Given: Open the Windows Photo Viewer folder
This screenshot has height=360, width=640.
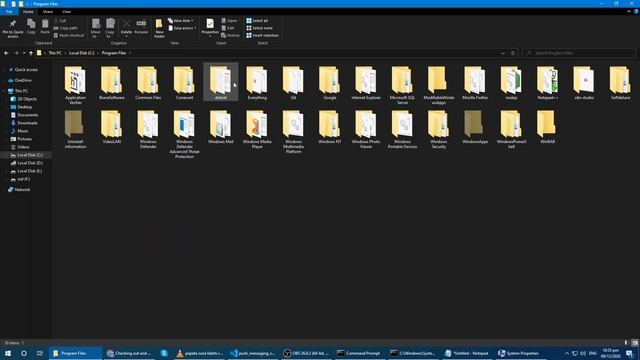Looking at the screenshot, I should pyautogui.click(x=366, y=129).
